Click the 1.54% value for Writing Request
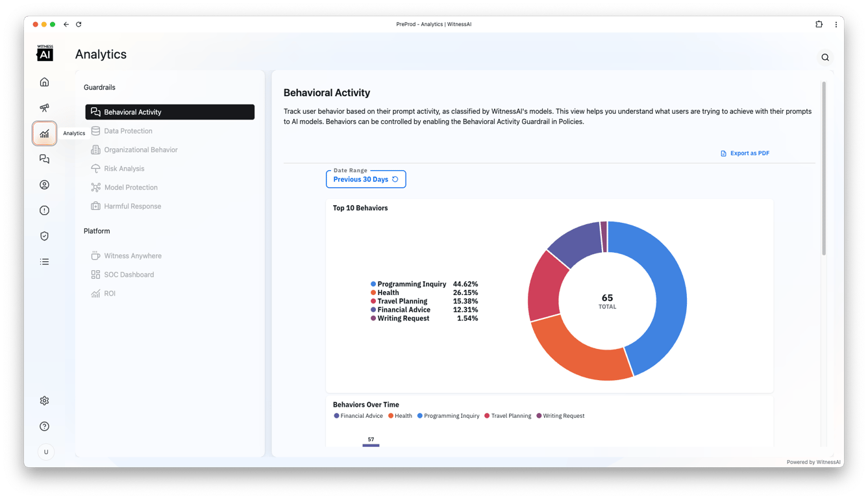 467,318
